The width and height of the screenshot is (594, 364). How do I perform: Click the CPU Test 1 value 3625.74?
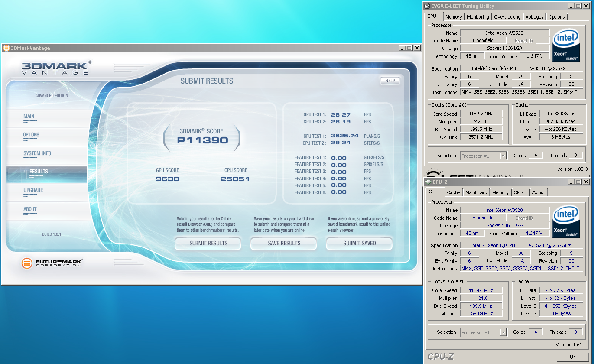pyautogui.click(x=345, y=136)
